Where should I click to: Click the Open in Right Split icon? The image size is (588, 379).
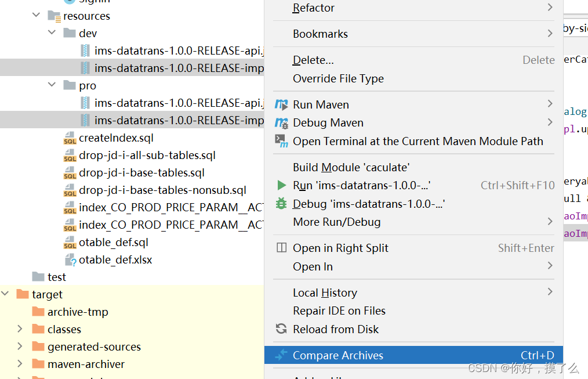(x=281, y=248)
